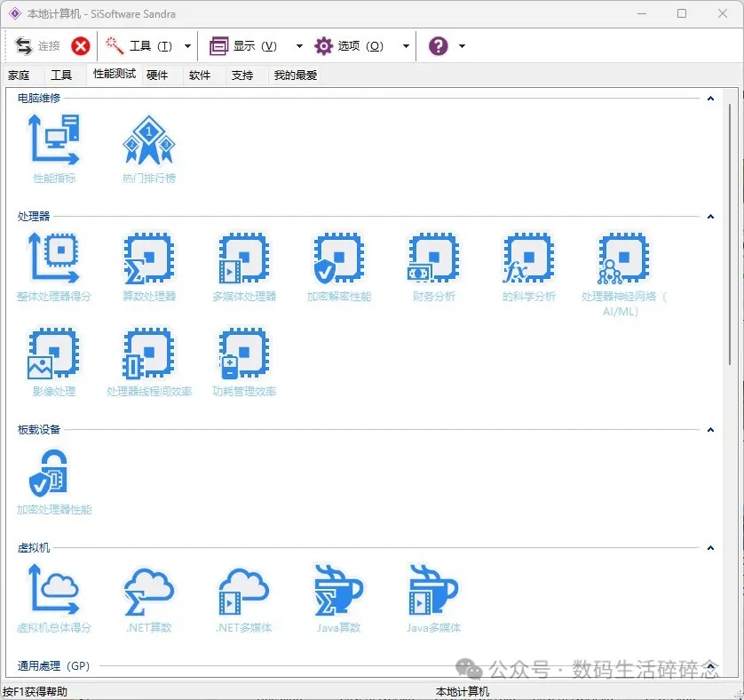
Task: Open the 选项 (O) toolbar menu
Action: (349, 46)
